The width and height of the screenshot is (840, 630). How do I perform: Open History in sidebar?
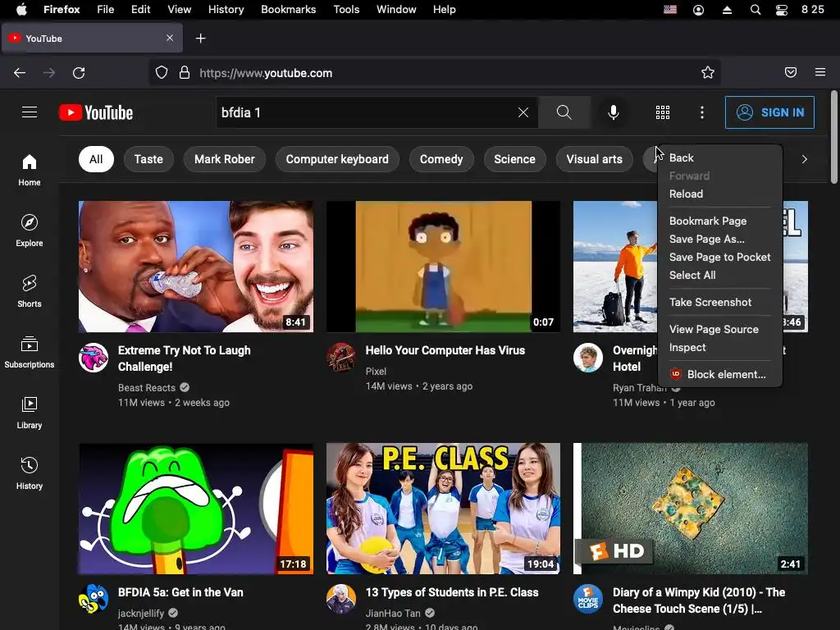[30, 473]
